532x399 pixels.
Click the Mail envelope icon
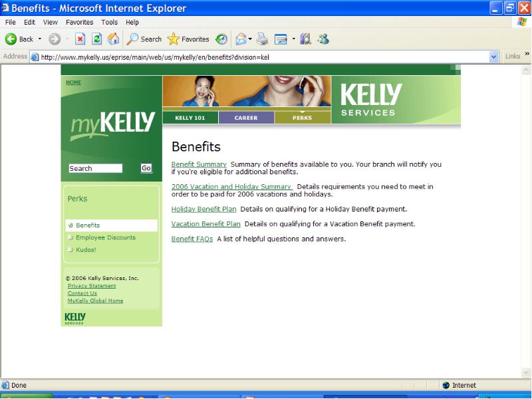tap(241, 39)
